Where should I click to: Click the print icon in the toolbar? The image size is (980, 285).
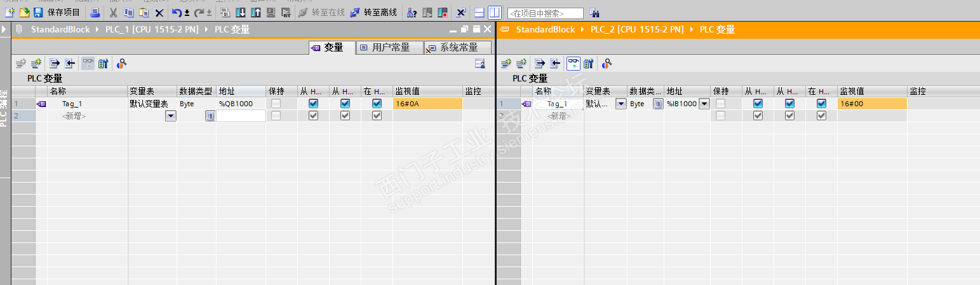tap(95, 12)
